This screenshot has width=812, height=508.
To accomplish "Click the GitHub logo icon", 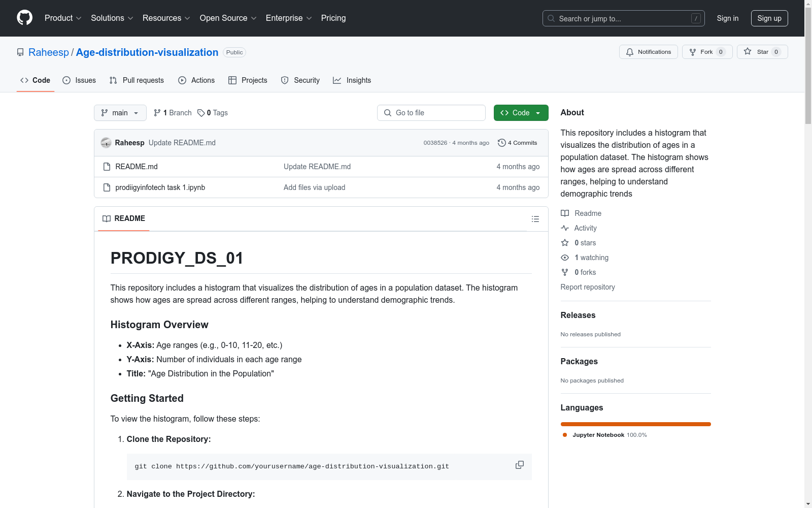I will pos(24,18).
